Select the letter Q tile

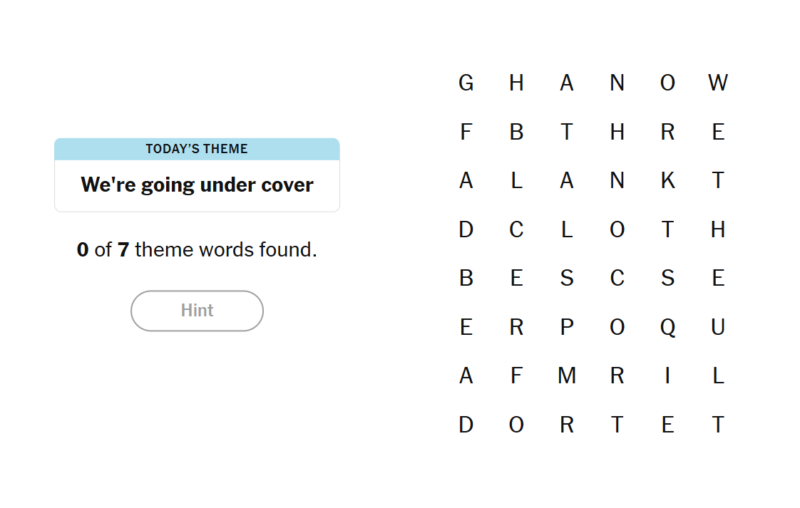pos(667,327)
